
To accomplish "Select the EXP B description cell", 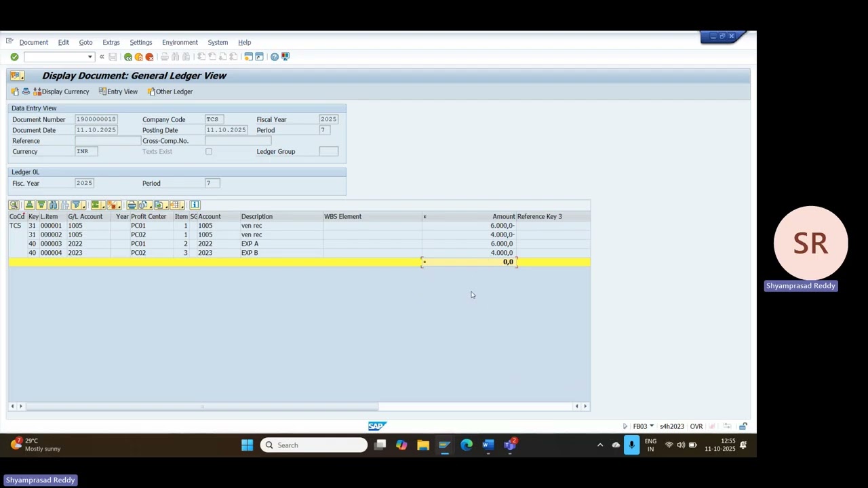I will [281, 253].
